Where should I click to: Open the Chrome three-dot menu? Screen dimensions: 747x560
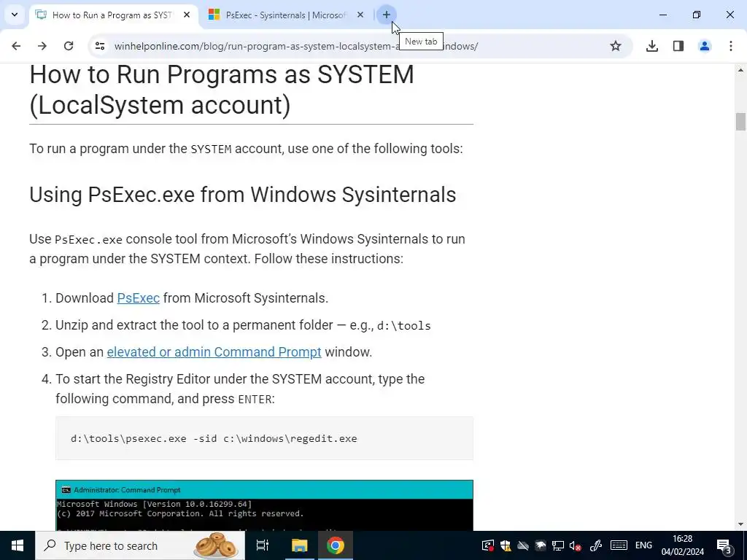730,46
